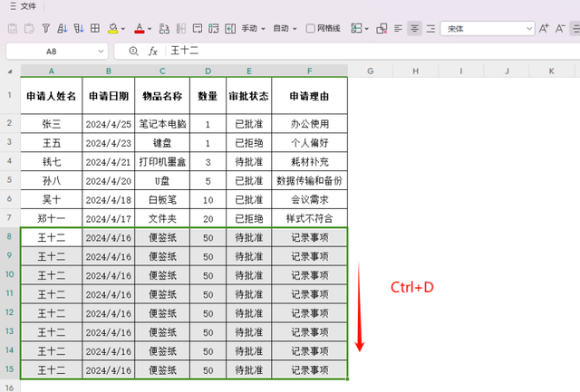Open the 手动 calculation dropdown

(254, 28)
